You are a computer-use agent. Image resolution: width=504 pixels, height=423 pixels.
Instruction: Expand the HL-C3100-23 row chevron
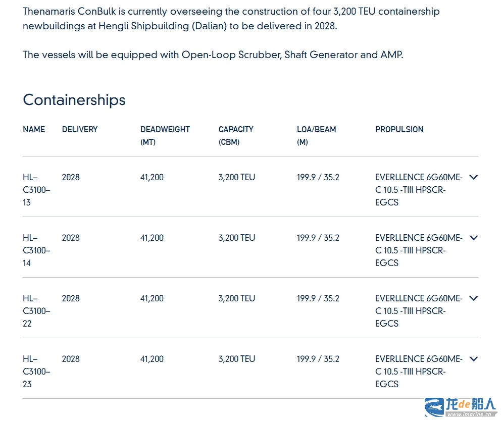point(474,359)
